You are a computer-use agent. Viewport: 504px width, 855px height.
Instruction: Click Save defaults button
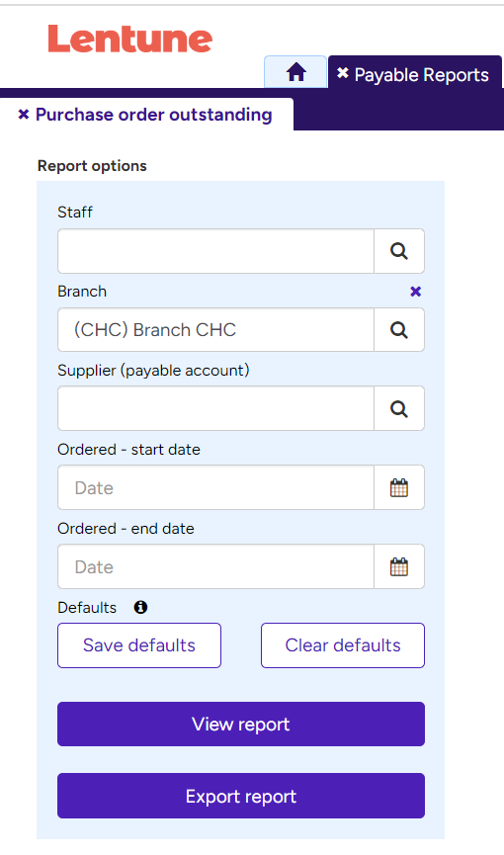139,645
